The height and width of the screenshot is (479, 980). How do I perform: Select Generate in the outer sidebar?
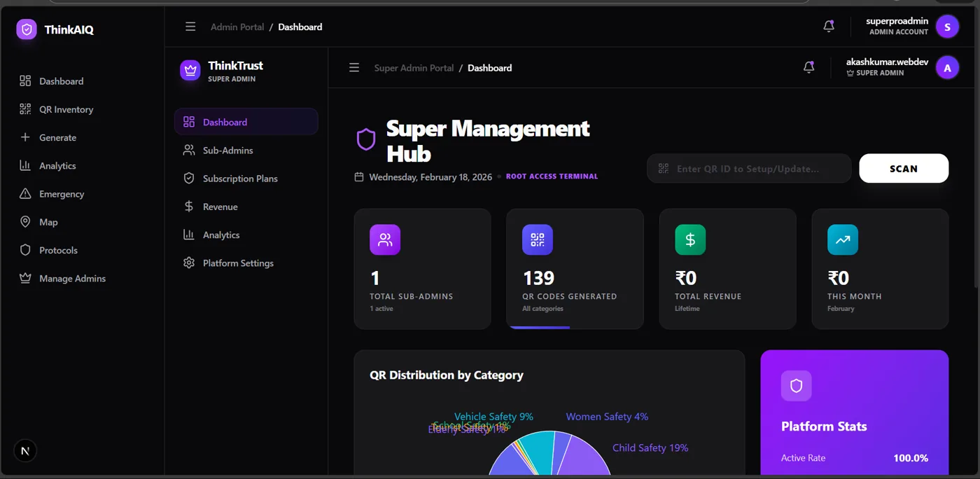[57, 137]
